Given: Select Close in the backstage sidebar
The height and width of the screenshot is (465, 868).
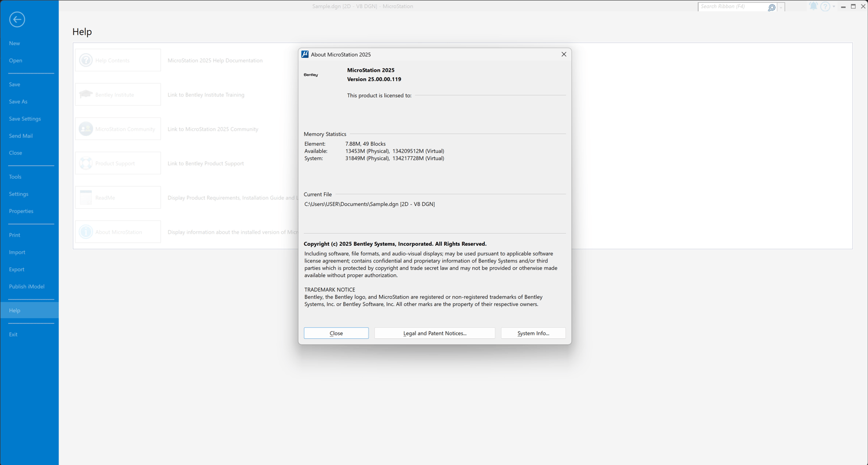Looking at the screenshot, I should [30, 153].
